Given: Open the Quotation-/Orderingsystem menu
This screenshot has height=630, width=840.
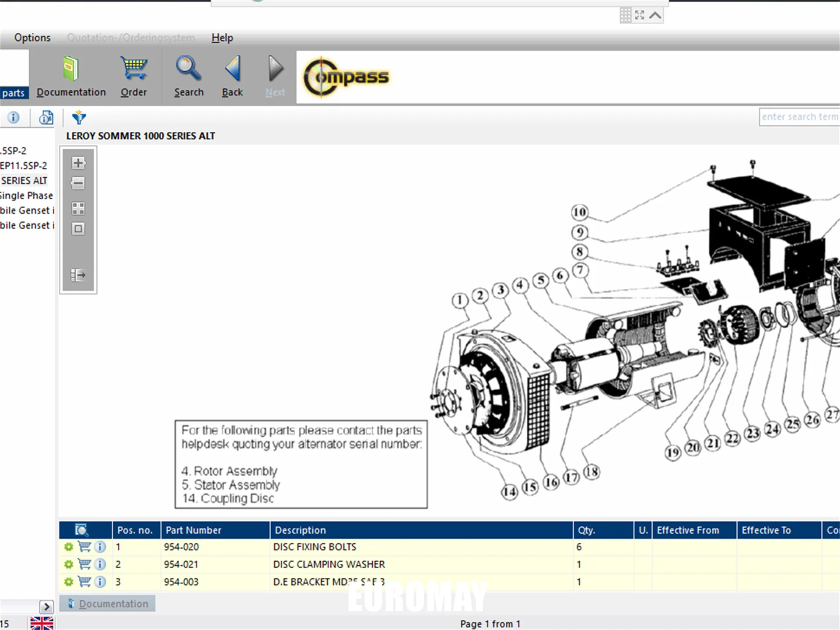Looking at the screenshot, I should coord(131,38).
